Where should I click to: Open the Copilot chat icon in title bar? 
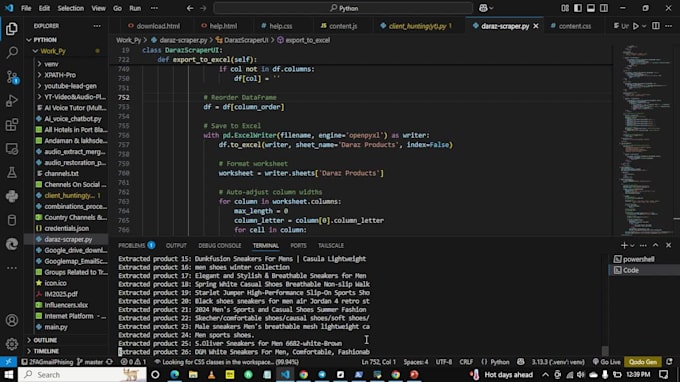coord(483,8)
